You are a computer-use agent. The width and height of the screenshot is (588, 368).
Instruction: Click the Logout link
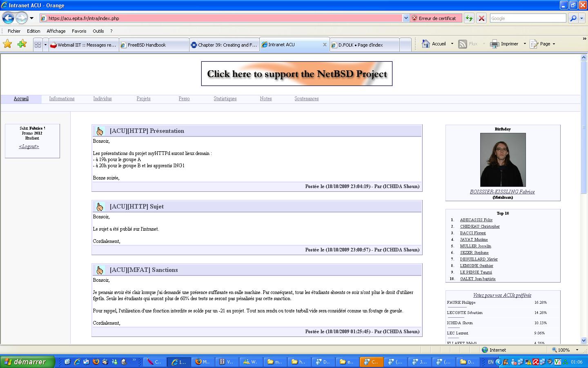(x=29, y=146)
